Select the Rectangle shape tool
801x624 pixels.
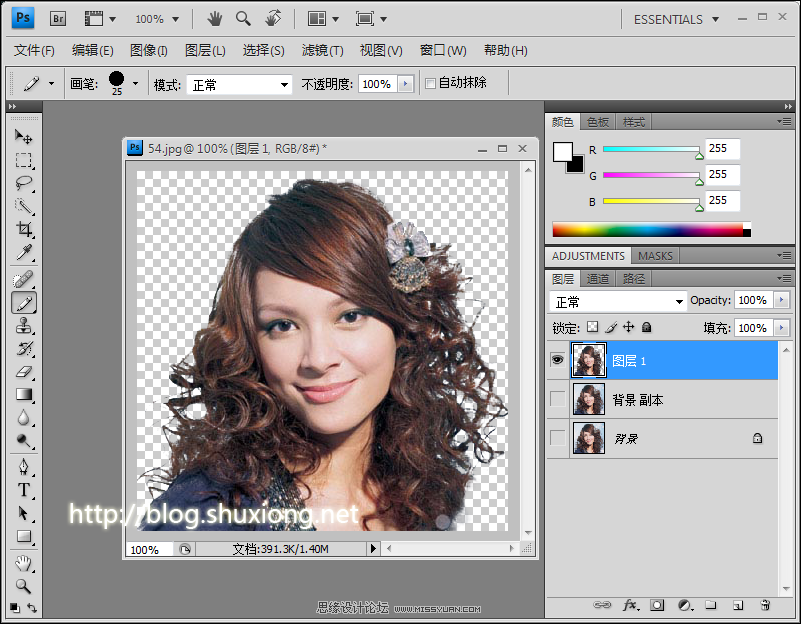click(23, 536)
